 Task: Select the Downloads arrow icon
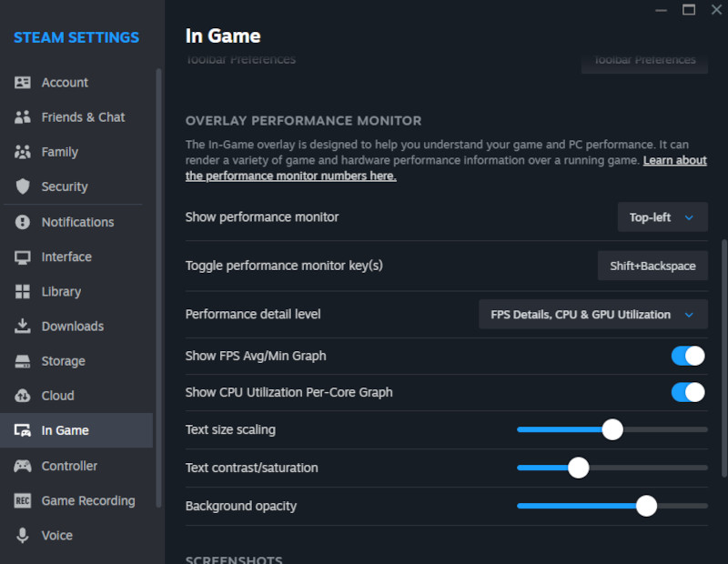click(x=23, y=327)
